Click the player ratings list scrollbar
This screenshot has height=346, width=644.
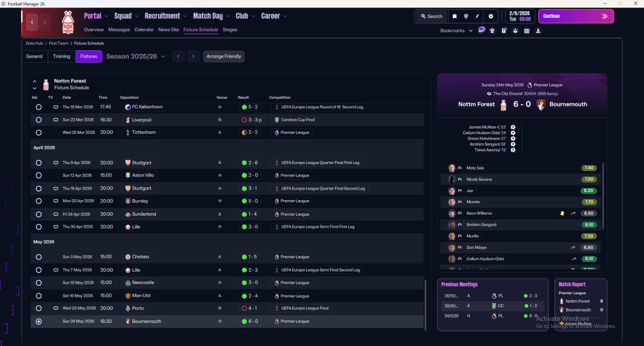pos(603,196)
